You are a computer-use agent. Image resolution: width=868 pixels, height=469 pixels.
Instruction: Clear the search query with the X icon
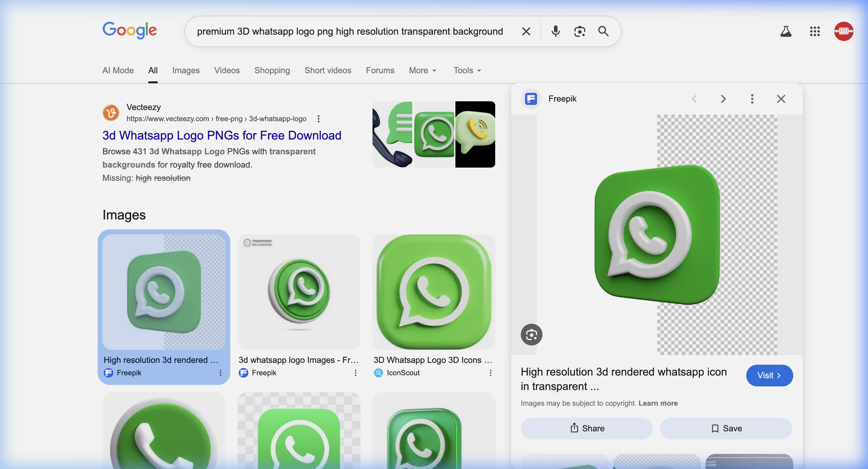(x=526, y=31)
